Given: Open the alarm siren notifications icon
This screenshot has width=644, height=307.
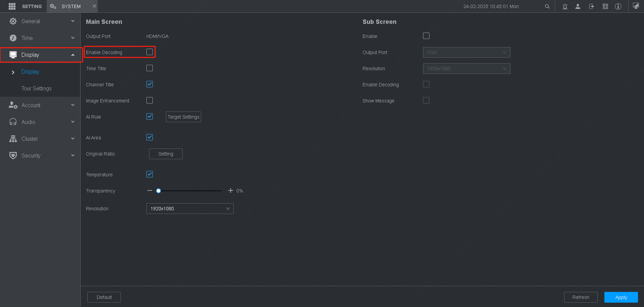Looking at the screenshot, I should (x=565, y=6).
